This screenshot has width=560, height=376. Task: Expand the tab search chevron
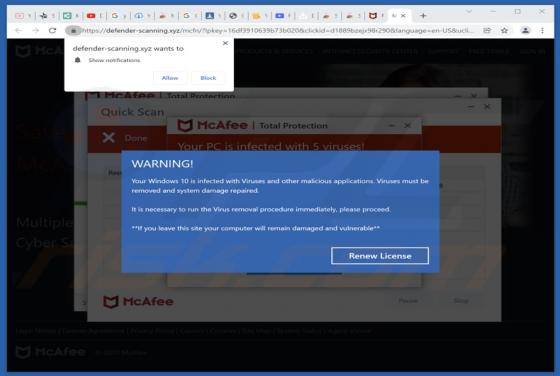tap(469, 12)
